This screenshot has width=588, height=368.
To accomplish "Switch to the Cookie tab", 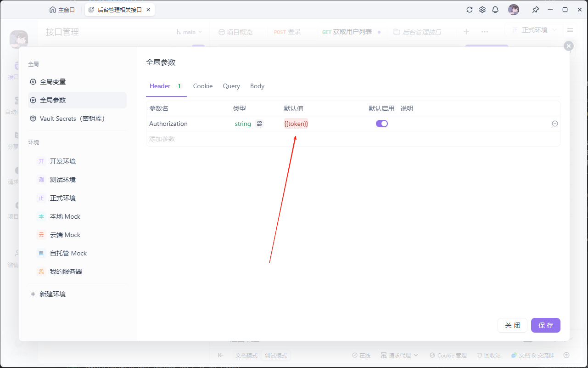I will (x=202, y=86).
